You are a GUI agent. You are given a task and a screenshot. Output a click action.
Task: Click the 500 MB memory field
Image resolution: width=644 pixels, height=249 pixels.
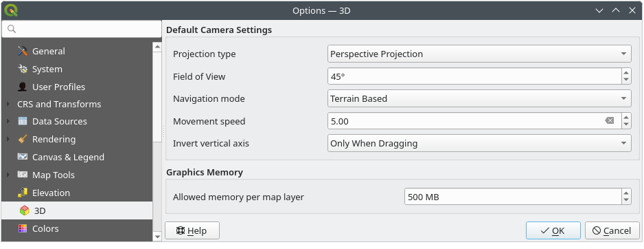click(513, 197)
